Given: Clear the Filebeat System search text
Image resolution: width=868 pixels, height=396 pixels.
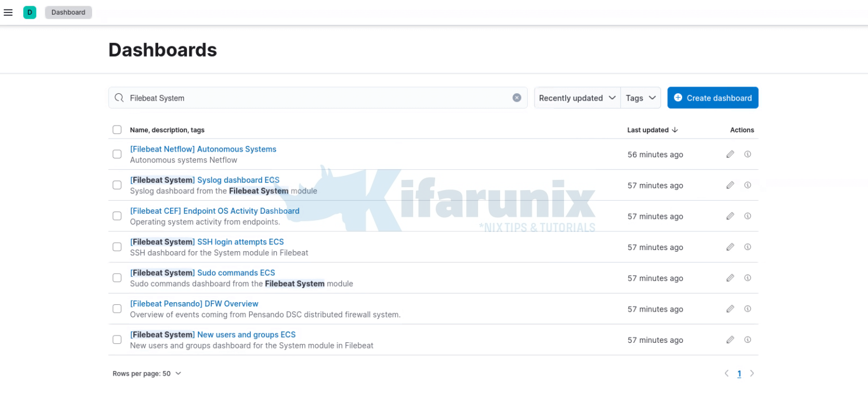Looking at the screenshot, I should click(517, 98).
